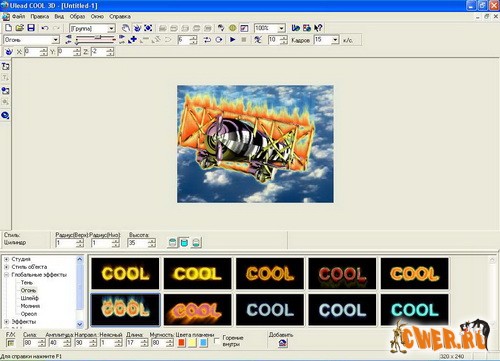
Task: Choose the cyan COOL preset thumbnail
Action: pyautogui.click(x=415, y=310)
